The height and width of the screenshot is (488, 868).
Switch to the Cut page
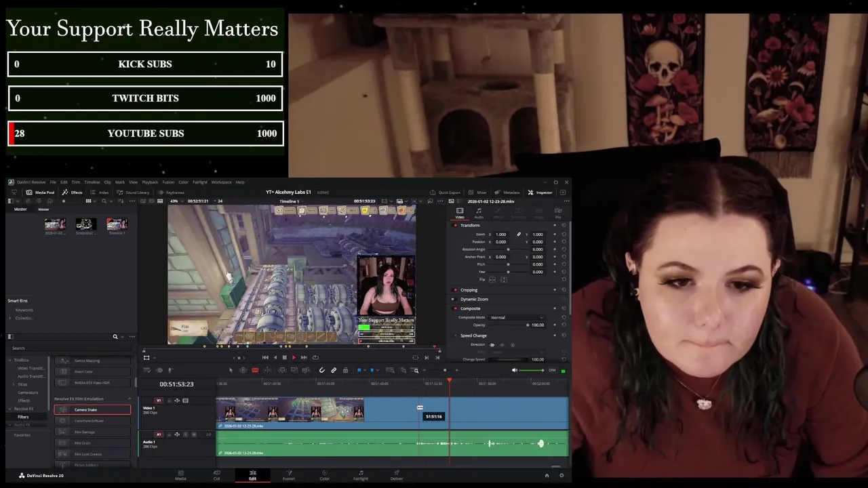click(216, 475)
